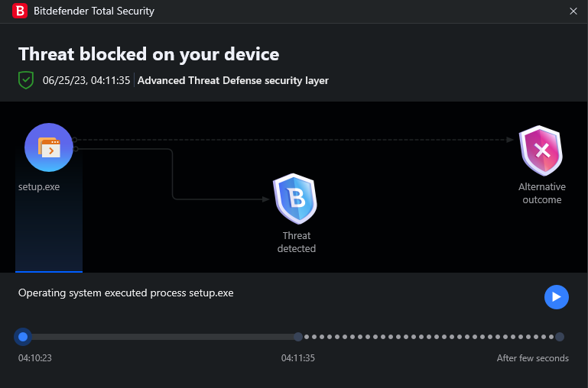The image size is (588, 388).
Task: Click the green protection shield checkmark icon
Action: click(x=26, y=80)
